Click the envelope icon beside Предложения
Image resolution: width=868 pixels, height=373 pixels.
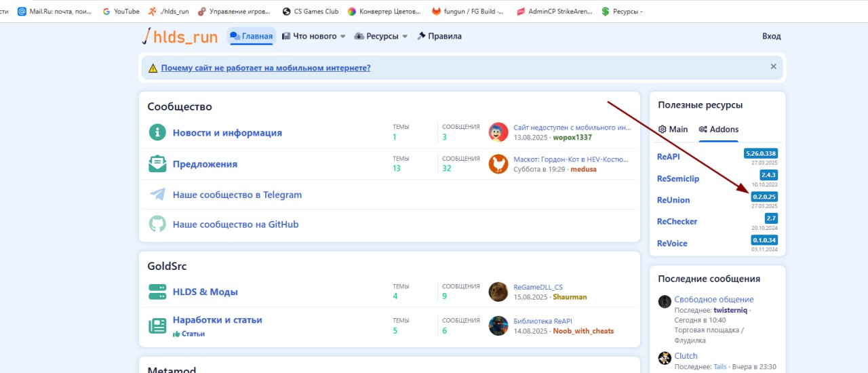pos(157,164)
